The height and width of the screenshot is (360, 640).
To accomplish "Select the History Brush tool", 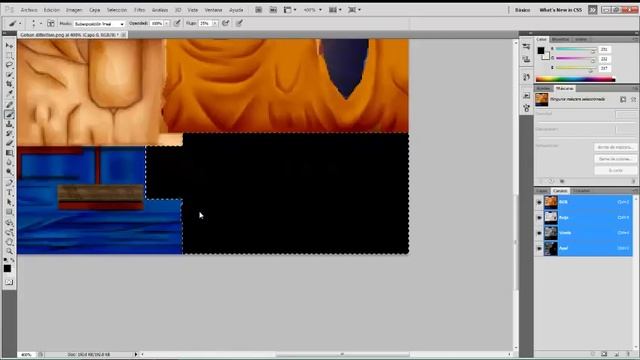I will [9, 134].
